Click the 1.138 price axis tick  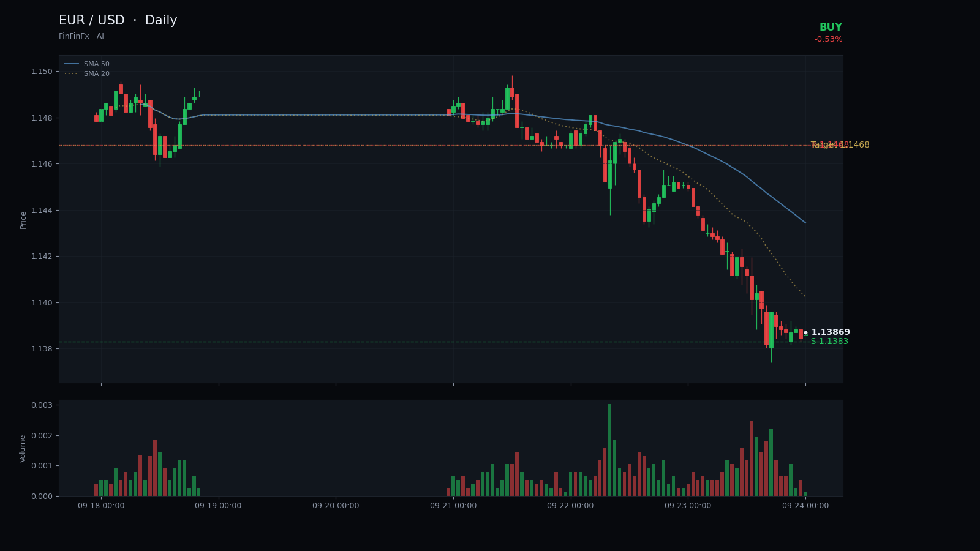[x=42, y=349]
